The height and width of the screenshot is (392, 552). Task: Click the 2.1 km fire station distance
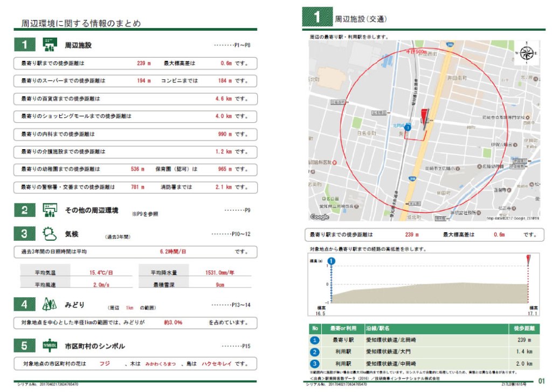(x=224, y=187)
